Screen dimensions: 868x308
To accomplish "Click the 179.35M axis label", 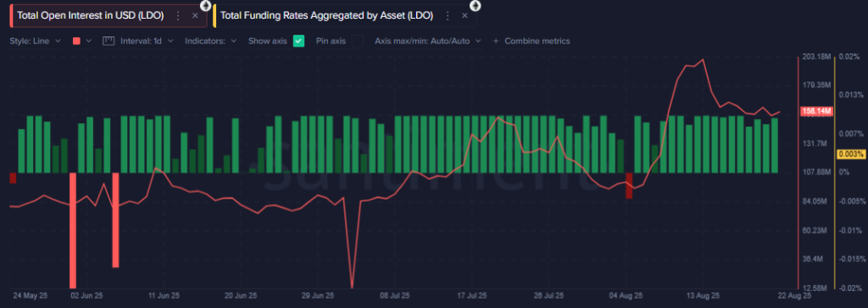I will coord(816,86).
